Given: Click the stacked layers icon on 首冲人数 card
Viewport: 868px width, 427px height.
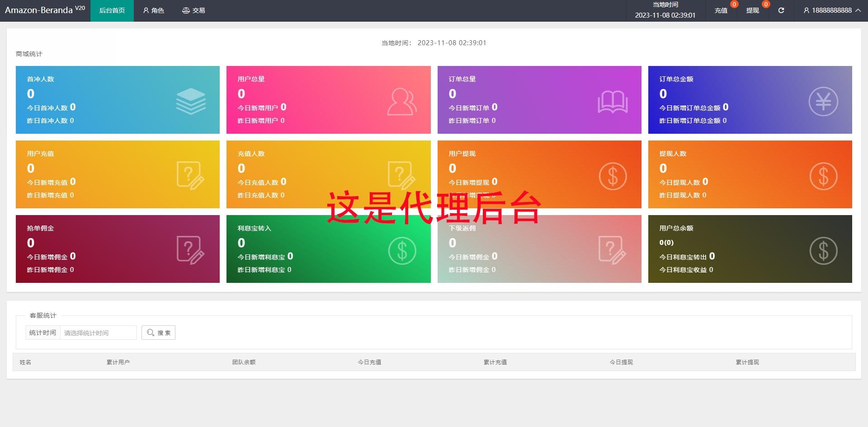Looking at the screenshot, I should (191, 101).
